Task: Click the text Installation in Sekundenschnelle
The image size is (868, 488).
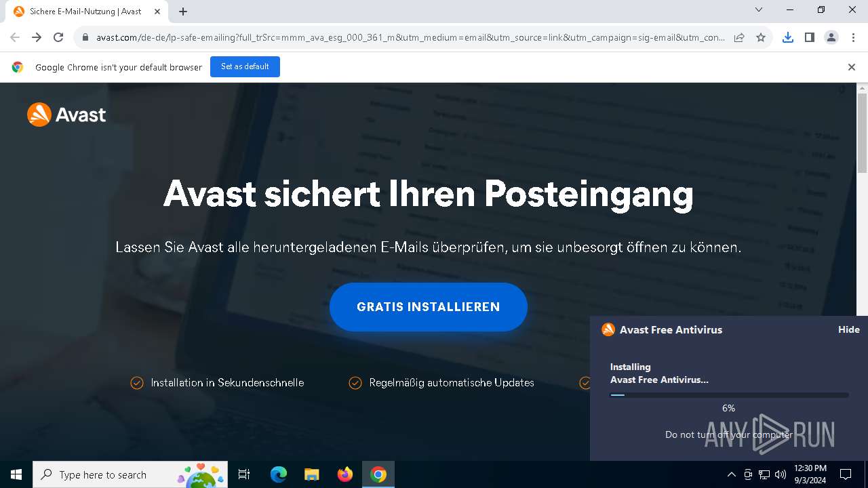Action: pyautogui.click(x=227, y=383)
